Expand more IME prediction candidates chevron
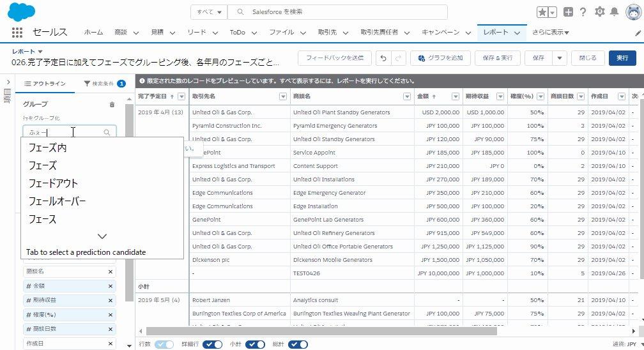Screen dimensions: 644x350 click(102, 236)
